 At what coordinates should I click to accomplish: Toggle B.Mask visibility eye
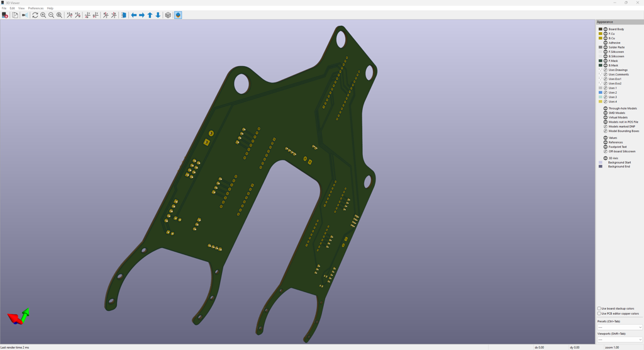coord(606,65)
